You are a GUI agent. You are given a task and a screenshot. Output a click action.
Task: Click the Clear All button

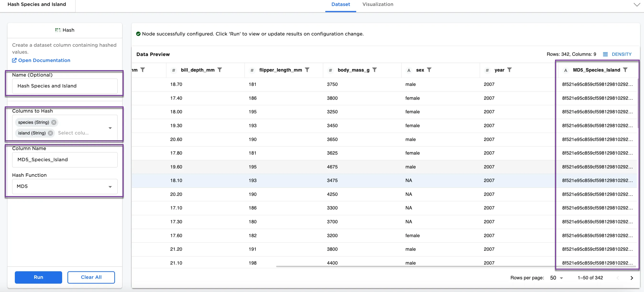(91, 277)
